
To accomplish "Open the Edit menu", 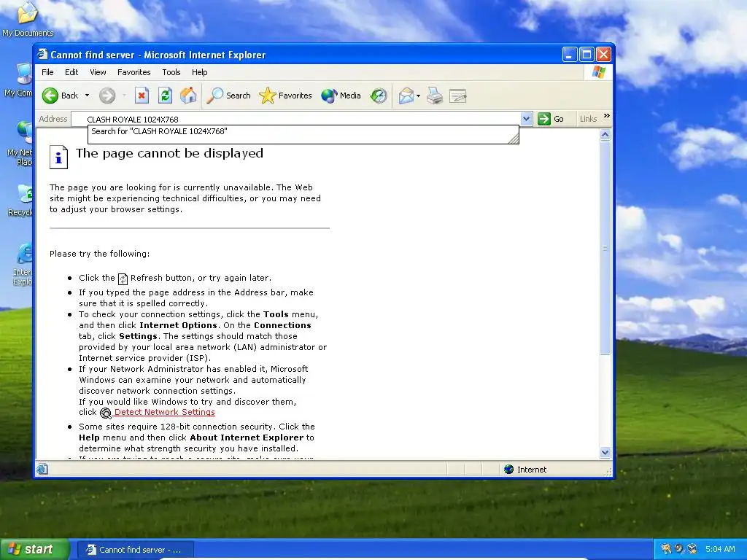I will (x=71, y=72).
